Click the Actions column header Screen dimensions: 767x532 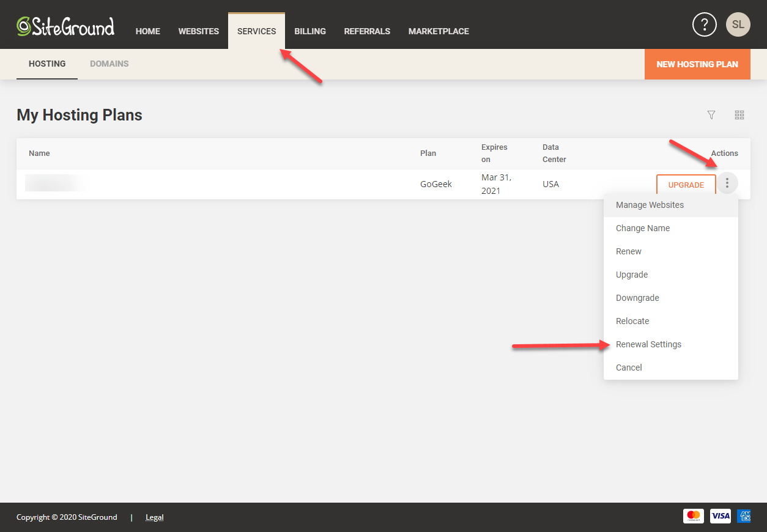point(725,153)
